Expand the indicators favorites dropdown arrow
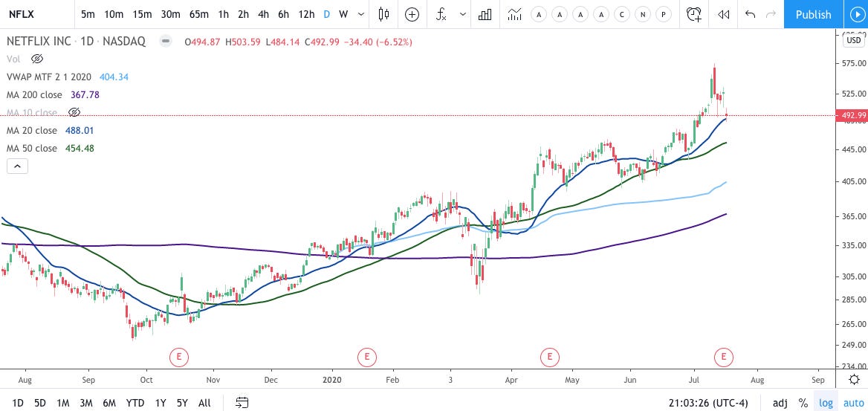The width and height of the screenshot is (868, 411). coord(463,14)
